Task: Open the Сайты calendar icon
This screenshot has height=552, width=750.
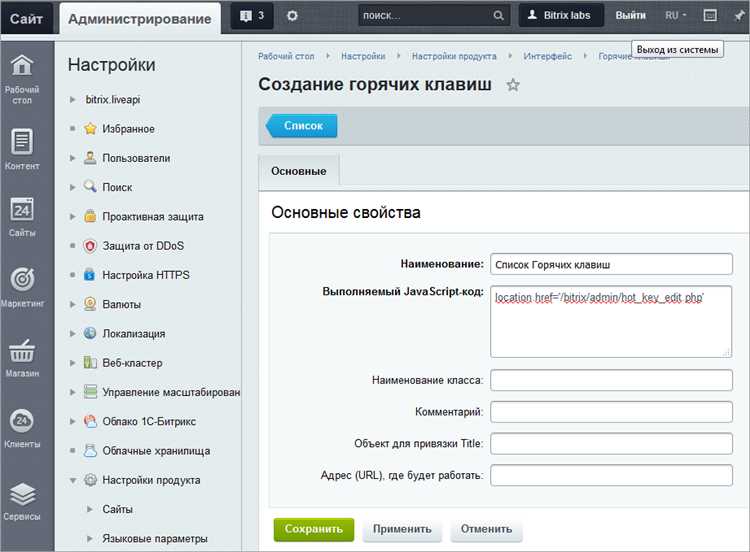Action: [22, 209]
